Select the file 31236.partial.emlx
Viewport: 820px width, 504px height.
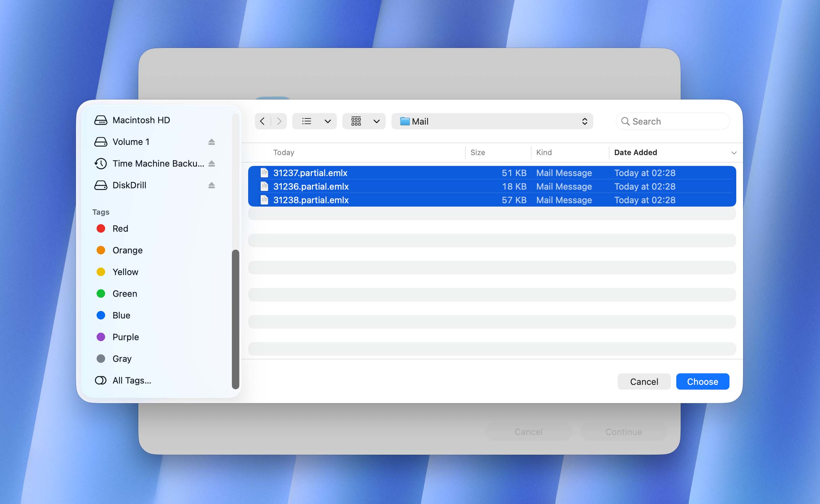pos(311,186)
